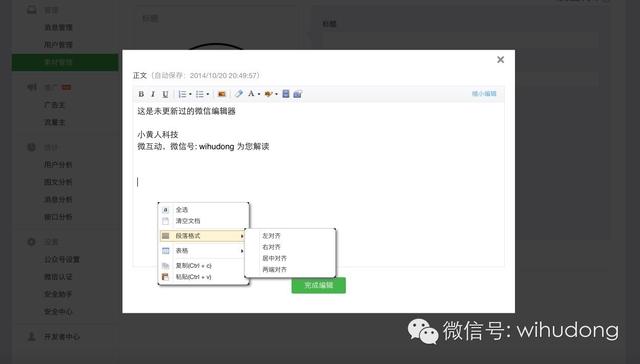Open 图文分析 in background sidebar
The image size is (640, 364).
click(58, 182)
